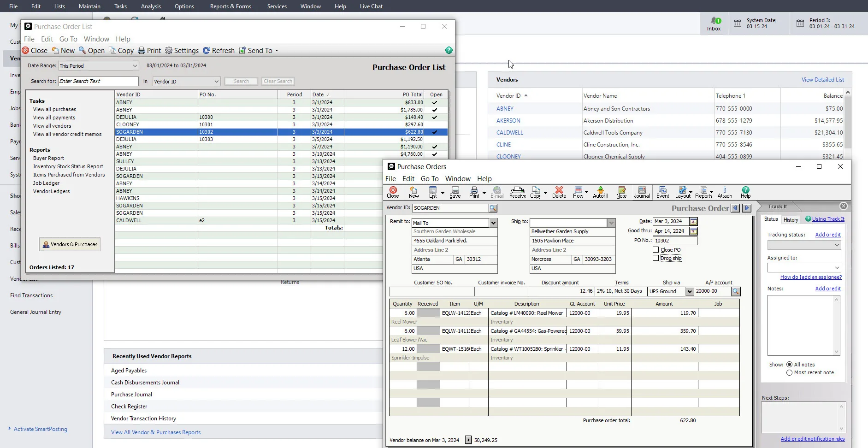The height and width of the screenshot is (448, 868).
Task: Open the Inbox from the top bar
Action: tap(714, 23)
